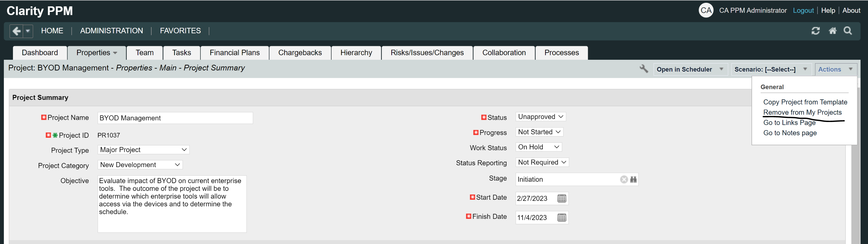
Task: Open the Processes tab
Action: coord(561,53)
